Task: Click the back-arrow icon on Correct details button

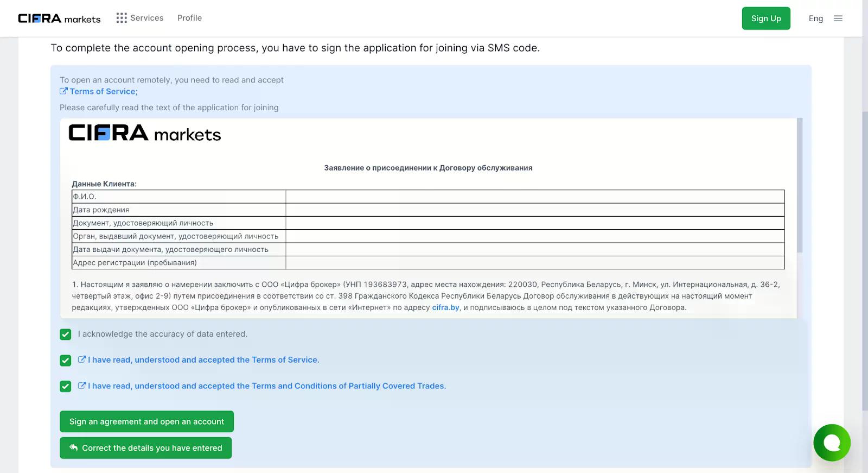Action: [74, 447]
